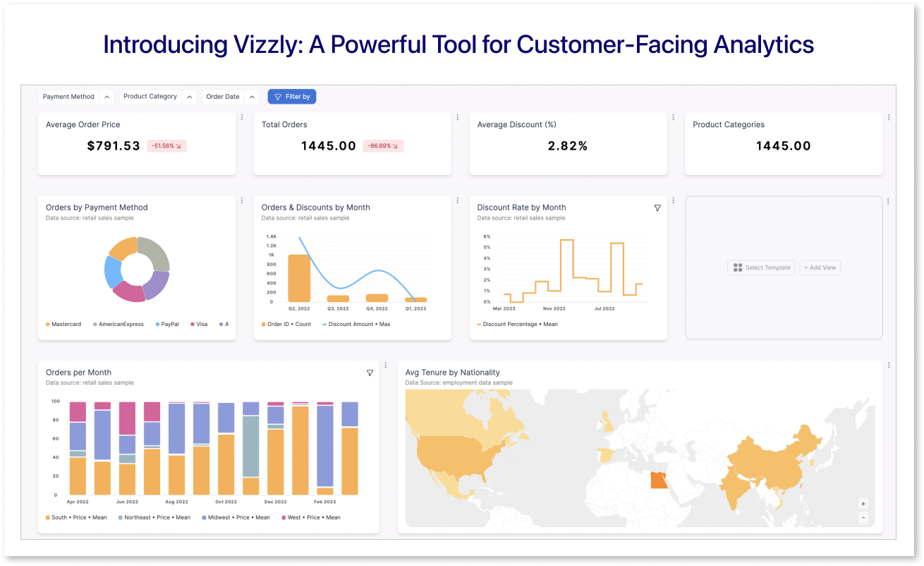Open options menu for Discount Rate by Month
The height and width of the screenshot is (566, 924).
pyautogui.click(x=674, y=201)
